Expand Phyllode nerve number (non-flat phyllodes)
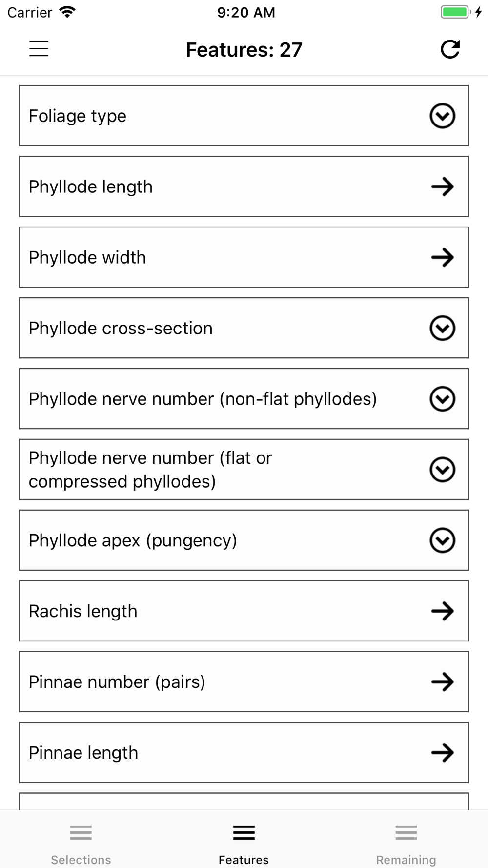488x868 pixels. point(443,399)
